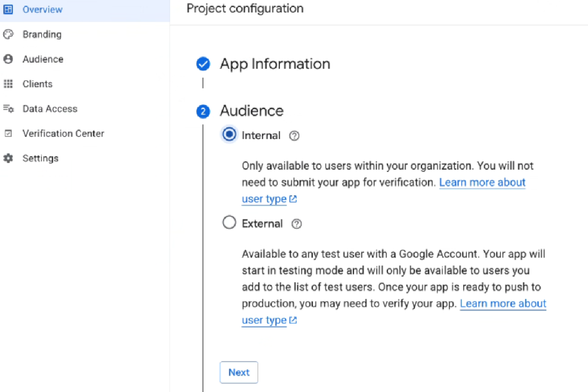
Task: Click the Verification Center checkbox icon
Action: 8,134
